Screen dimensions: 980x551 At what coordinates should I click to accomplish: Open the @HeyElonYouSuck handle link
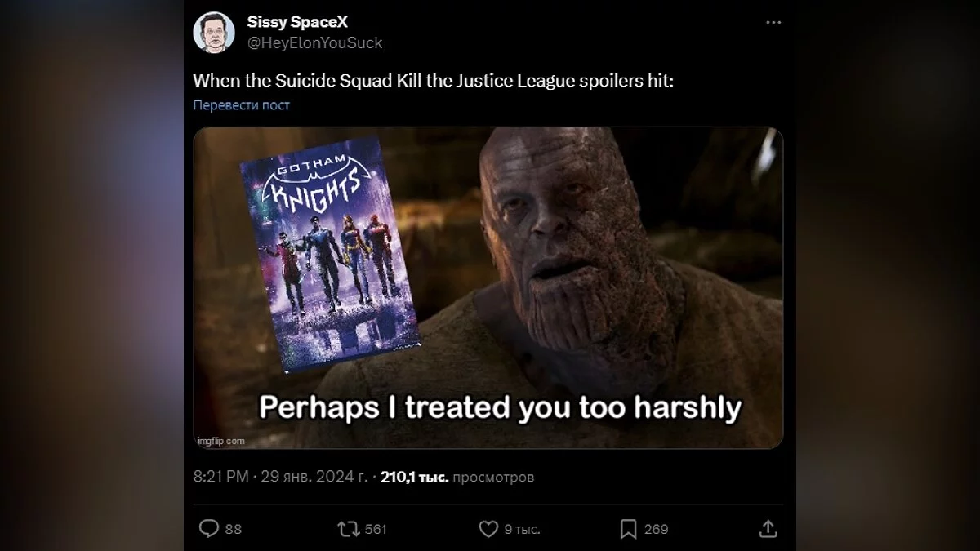coord(314,42)
